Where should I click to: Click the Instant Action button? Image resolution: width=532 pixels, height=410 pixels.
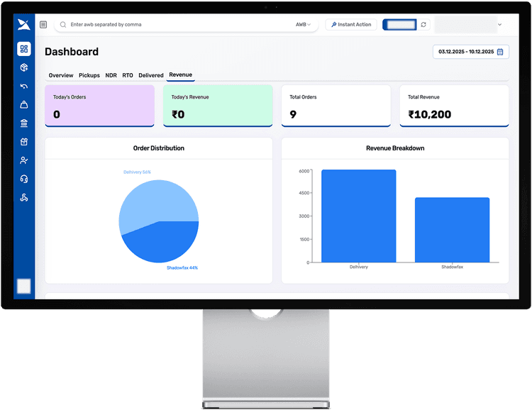[351, 25]
